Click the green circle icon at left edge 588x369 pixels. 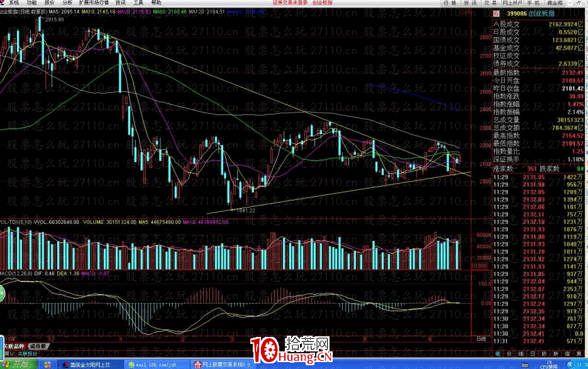point(1,292)
